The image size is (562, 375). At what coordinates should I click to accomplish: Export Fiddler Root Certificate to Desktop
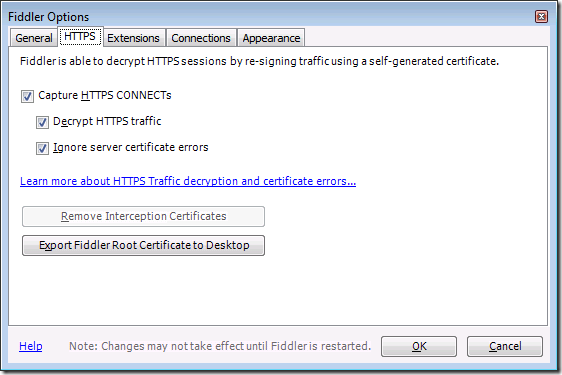pyautogui.click(x=143, y=245)
